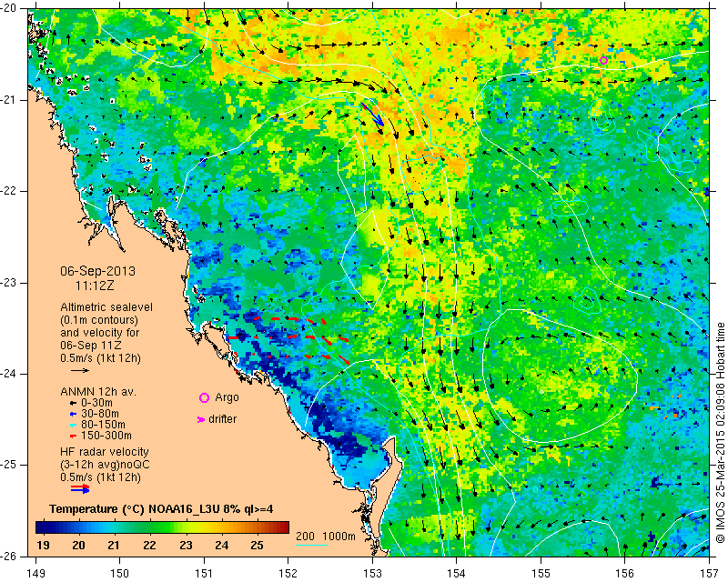Click the 'HF radar velocity' legend heading
728x582 pixels.
pos(105,452)
